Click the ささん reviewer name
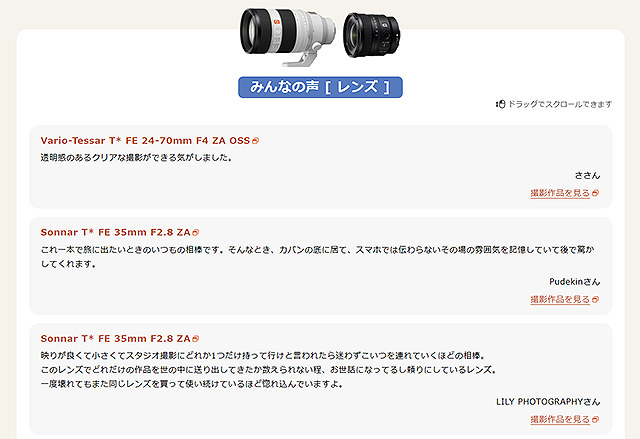Viewport: 640px width, 439px height. 587,175
